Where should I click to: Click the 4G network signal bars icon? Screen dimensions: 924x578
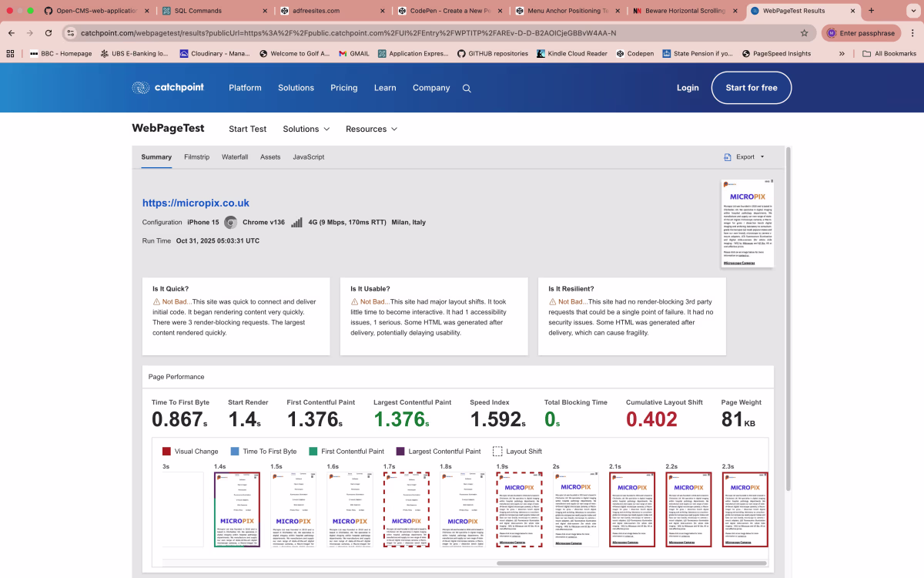point(296,221)
